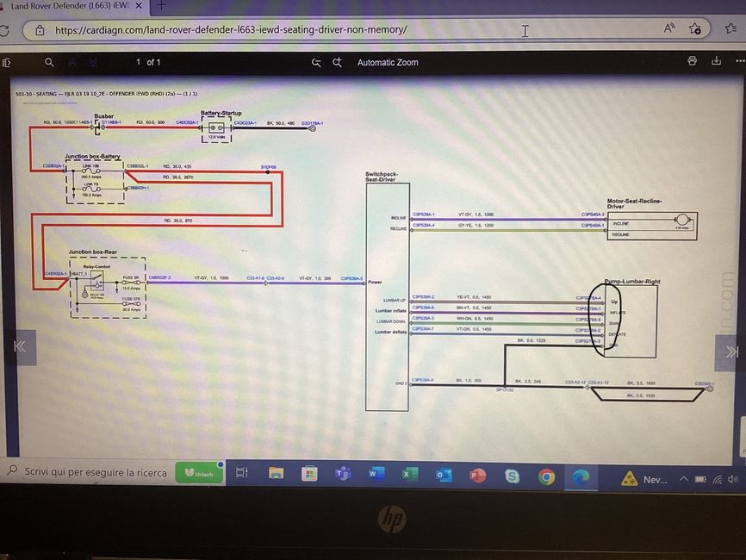Open a new browser tab
The height and width of the screenshot is (560, 746).
click(x=161, y=5)
